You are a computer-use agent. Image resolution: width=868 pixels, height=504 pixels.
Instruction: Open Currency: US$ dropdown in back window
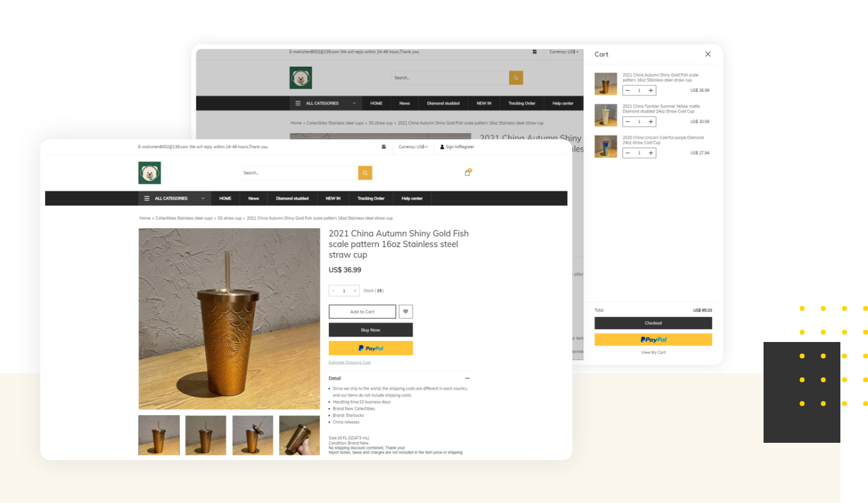pos(564,52)
